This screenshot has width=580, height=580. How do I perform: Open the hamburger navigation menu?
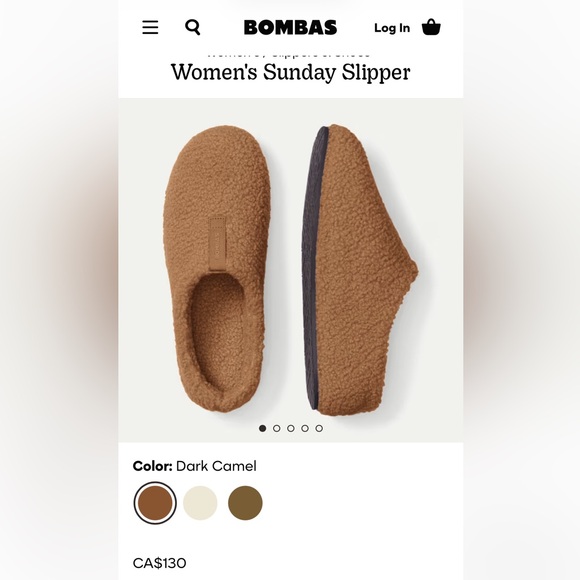[x=150, y=28]
